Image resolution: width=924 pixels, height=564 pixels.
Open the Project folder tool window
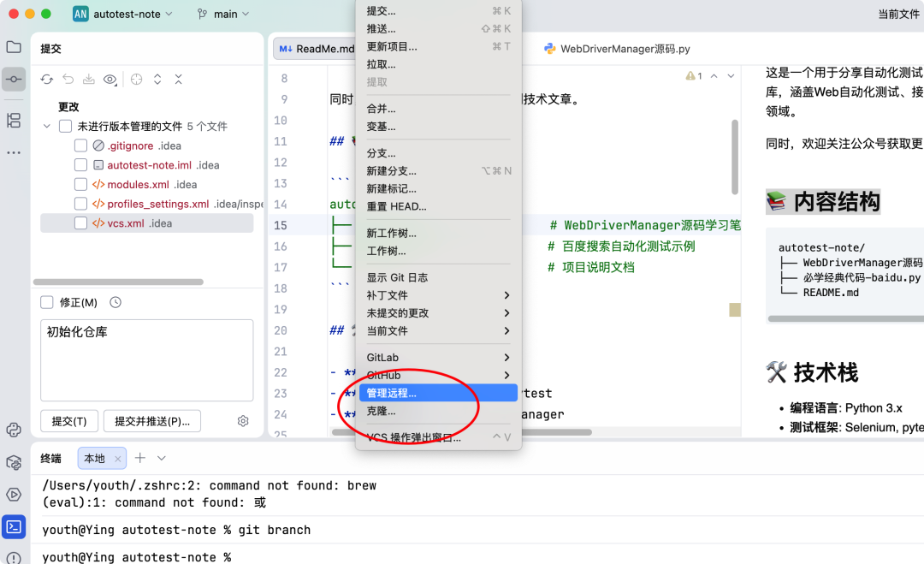(x=14, y=47)
